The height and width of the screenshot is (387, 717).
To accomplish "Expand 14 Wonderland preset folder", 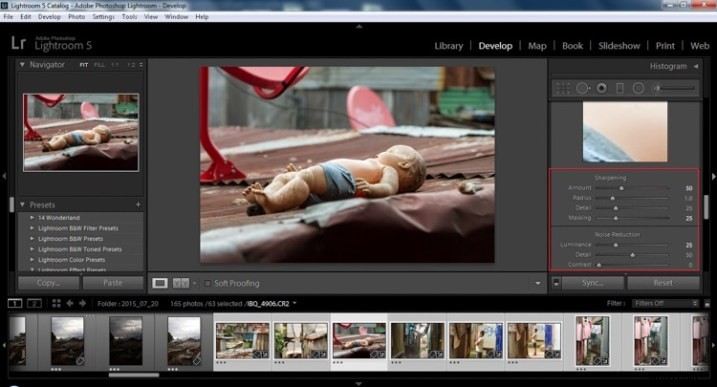I will point(32,218).
